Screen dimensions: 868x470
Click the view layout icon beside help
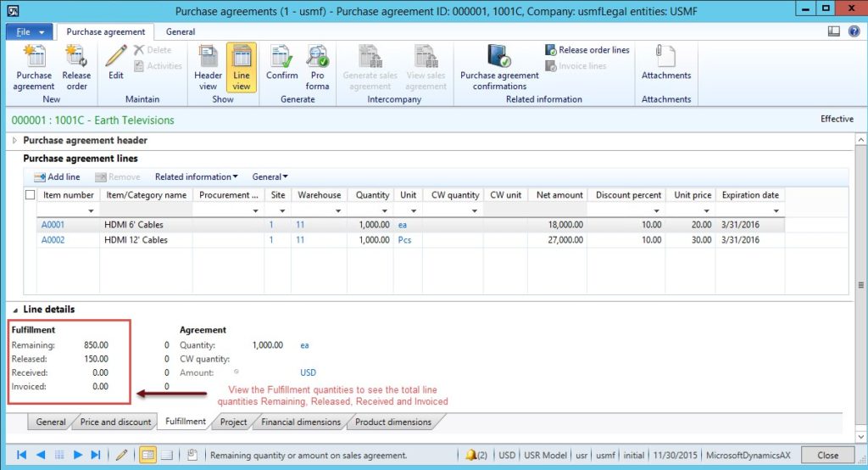point(834,31)
